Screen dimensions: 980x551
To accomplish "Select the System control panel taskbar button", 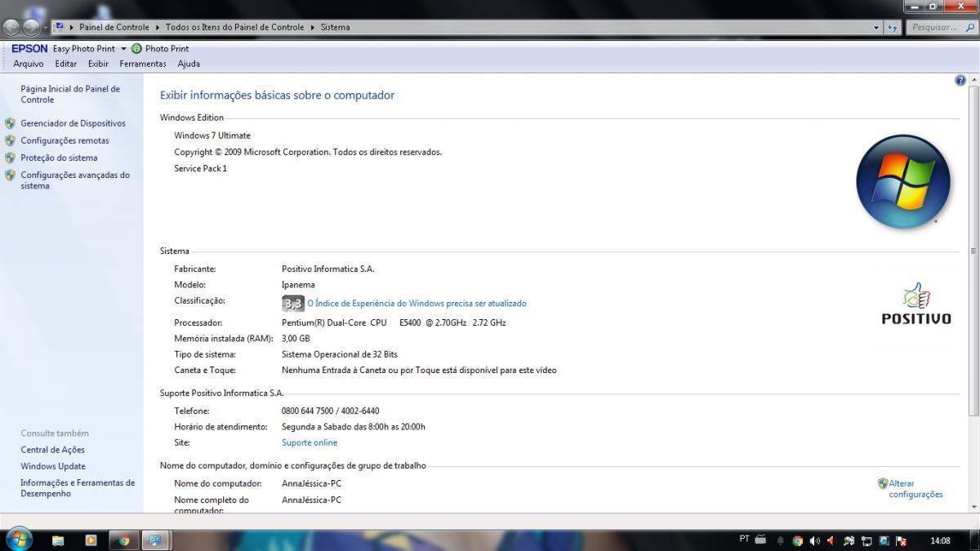I will tap(154, 540).
